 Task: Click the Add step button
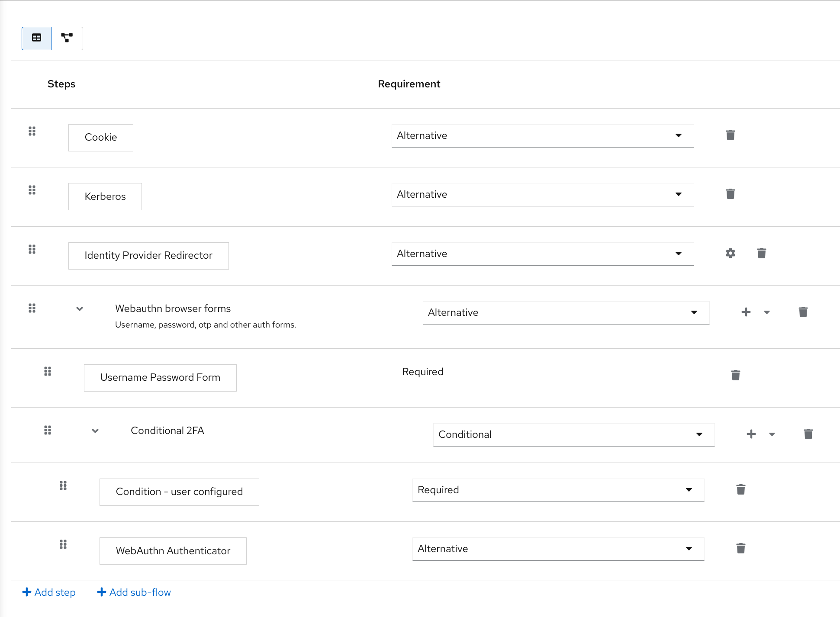(49, 592)
